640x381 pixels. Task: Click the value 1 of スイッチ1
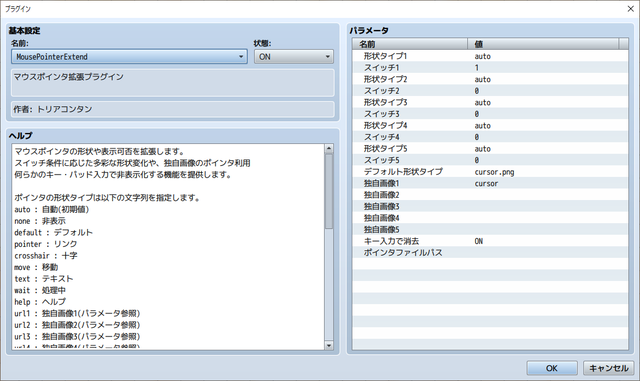pos(477,67)
